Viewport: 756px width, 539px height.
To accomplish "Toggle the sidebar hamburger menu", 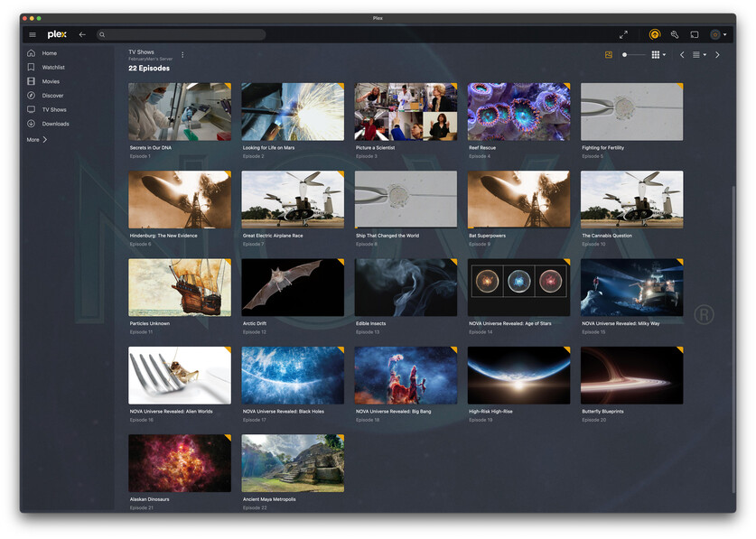I will click(33, 34).
